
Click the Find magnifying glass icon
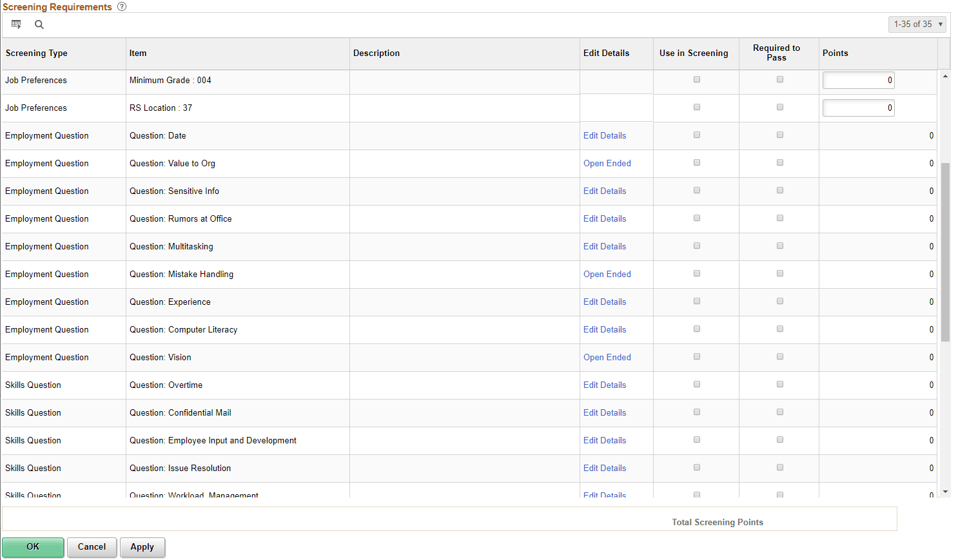39,24
